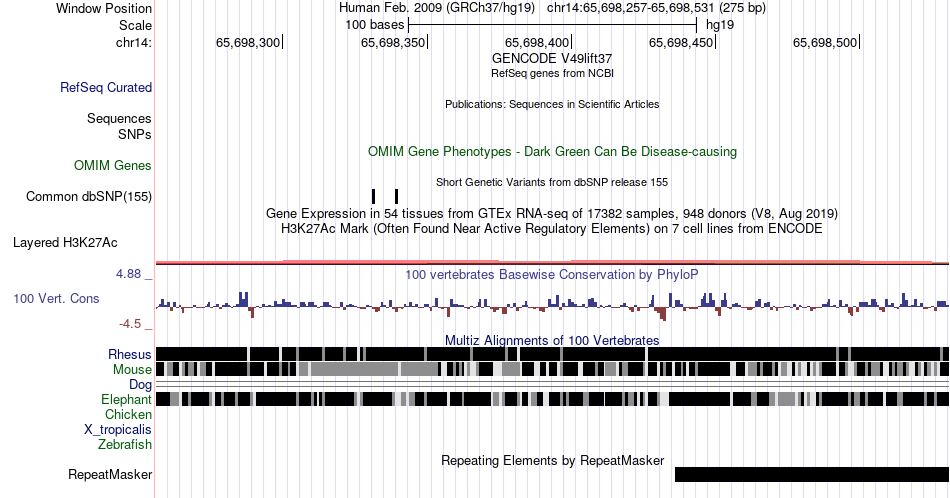Screen dimensions: 950x498
Task: Click the Chicken alignment row label
Action: coord(128,414)
